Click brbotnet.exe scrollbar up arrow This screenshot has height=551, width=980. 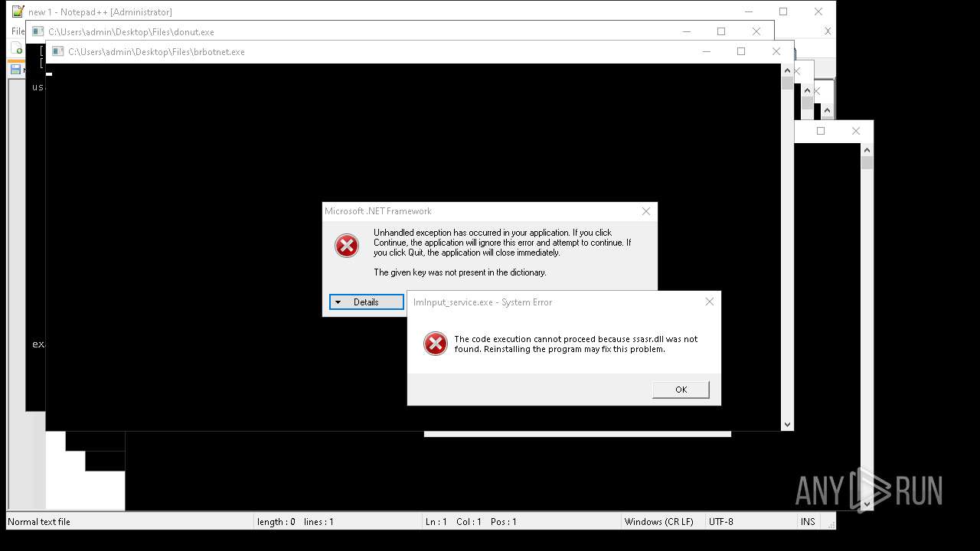pyautogui.click(x=787, y=70)
